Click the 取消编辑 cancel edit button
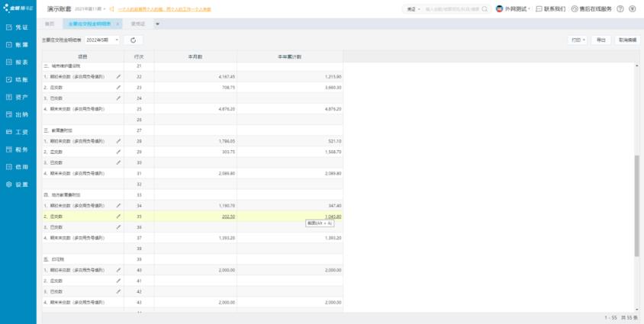644x324 pixels. (627, 40)
